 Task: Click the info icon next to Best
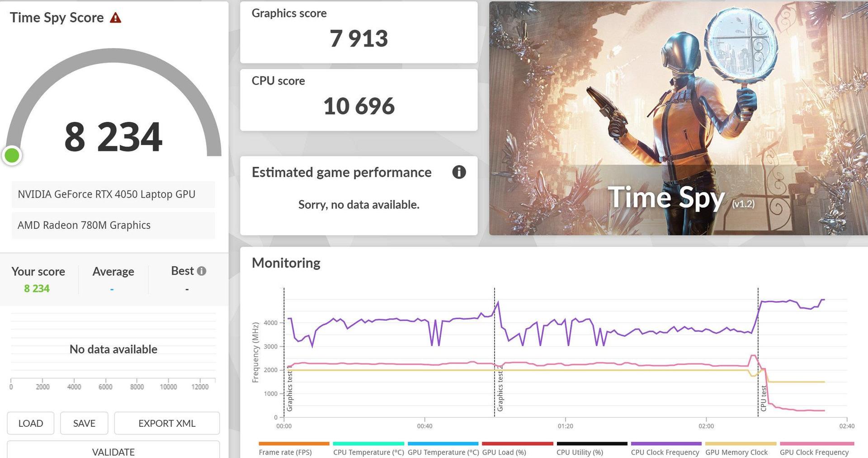pyautogui.click(x=202, y=271)
